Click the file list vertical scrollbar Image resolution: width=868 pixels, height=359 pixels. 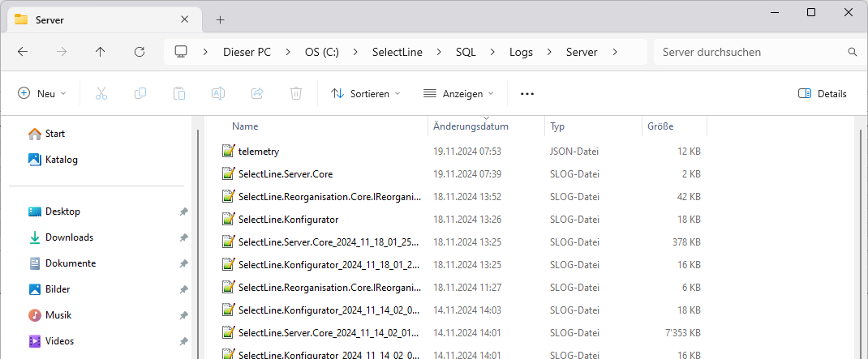[x=860, y=243]
